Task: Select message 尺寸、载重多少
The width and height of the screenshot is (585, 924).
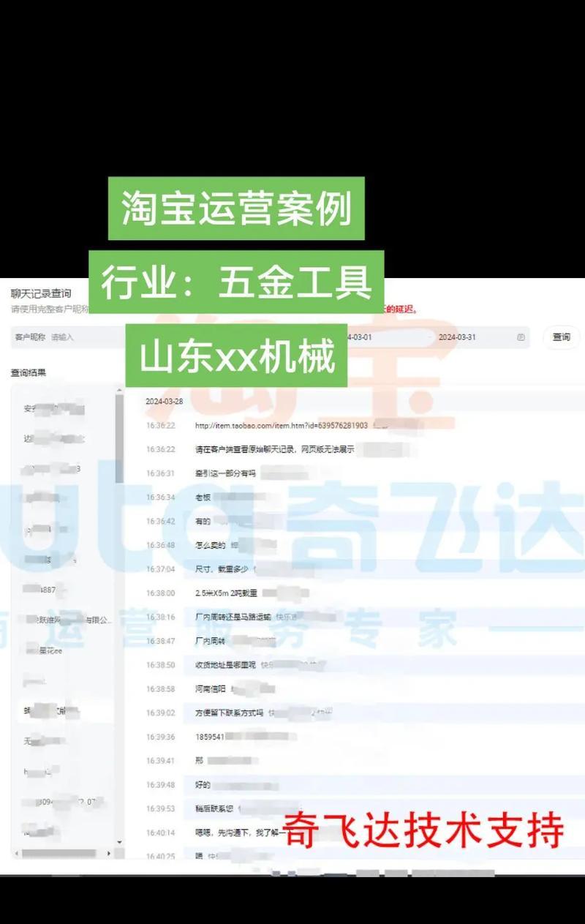Action: (222, 568)
